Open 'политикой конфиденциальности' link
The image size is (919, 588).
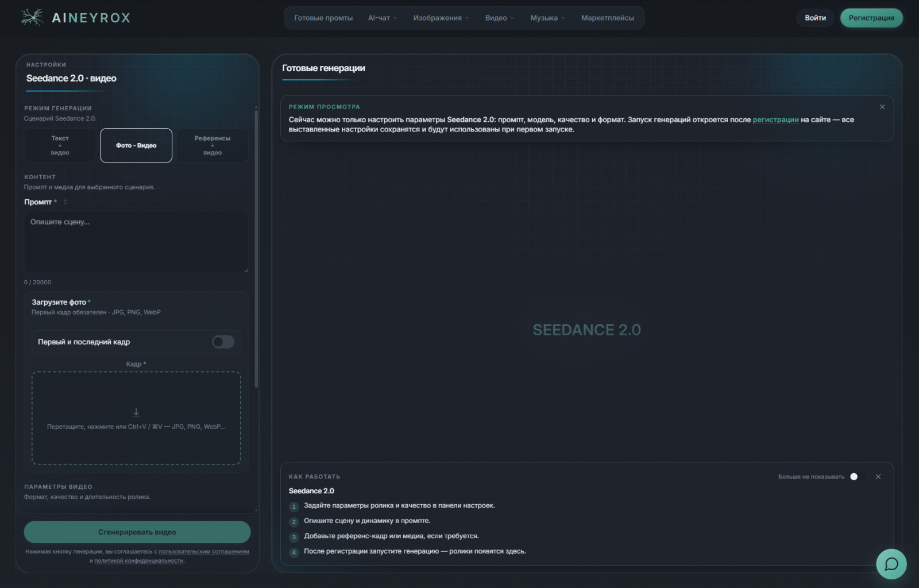click(x=139, y=560)
